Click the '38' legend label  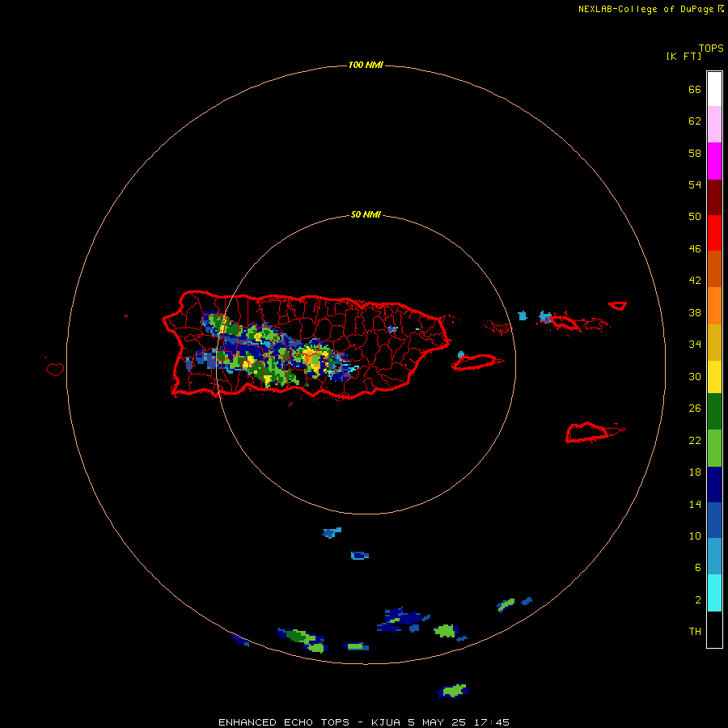(695, 312)
